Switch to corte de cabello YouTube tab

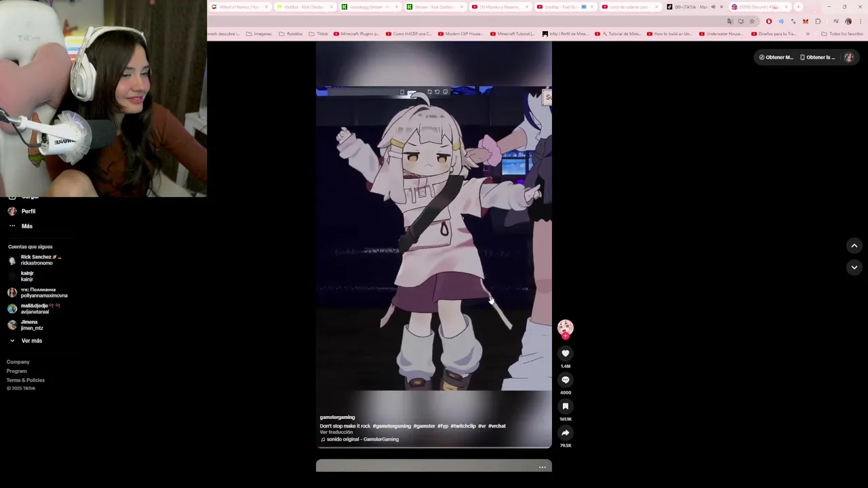(x=629, y=7)
